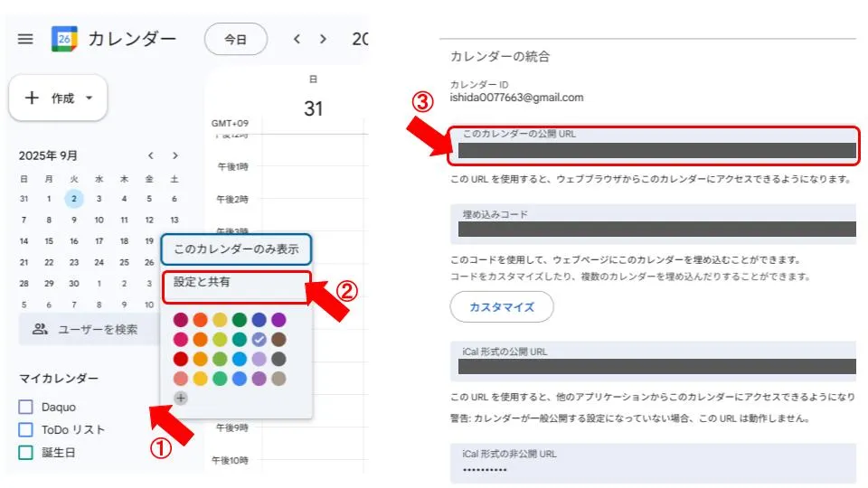Open the 作成 dropdown button
Viewport: 868px width, 488px height.
click(58, 98)
